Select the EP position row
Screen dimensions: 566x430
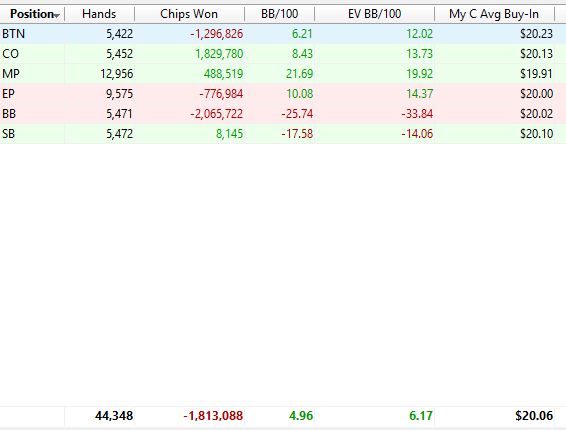pyautogui.click(x=283, y=94)
